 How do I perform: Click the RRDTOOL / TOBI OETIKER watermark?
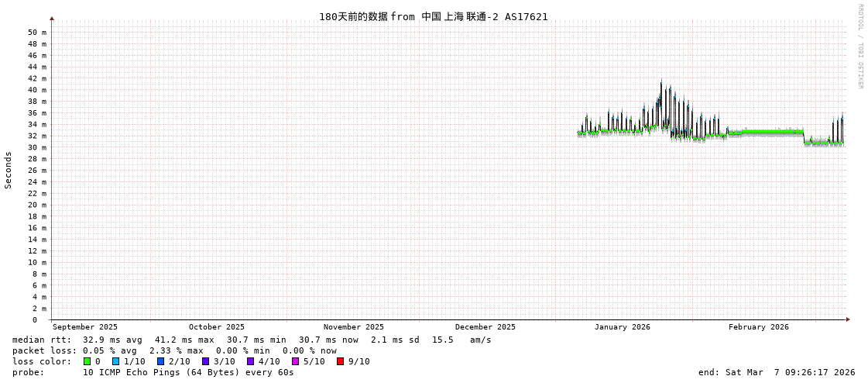click(860, 47)
